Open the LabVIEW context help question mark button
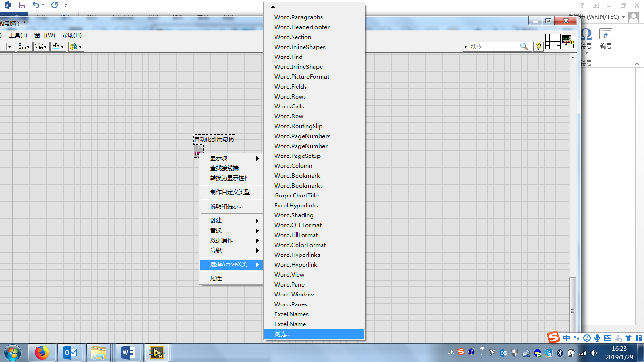Viewport: 644px width, 362px height. [x=538, y=47]
